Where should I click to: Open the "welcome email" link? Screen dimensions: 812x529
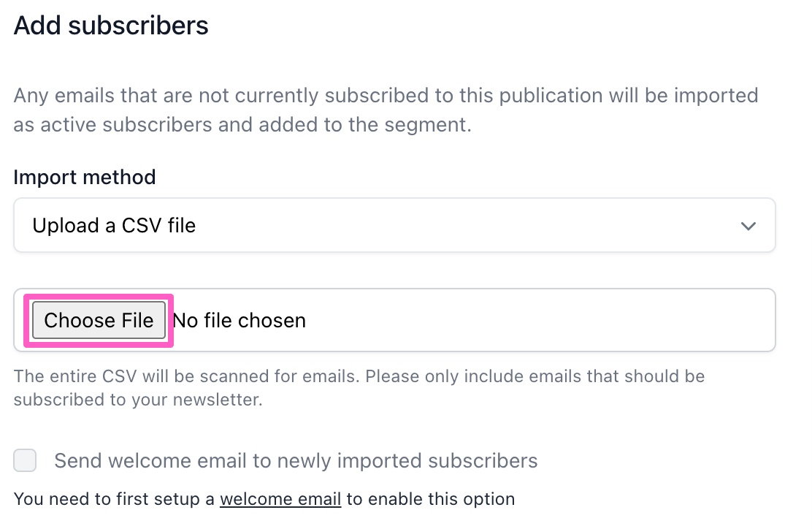click(x=280, y=499)
